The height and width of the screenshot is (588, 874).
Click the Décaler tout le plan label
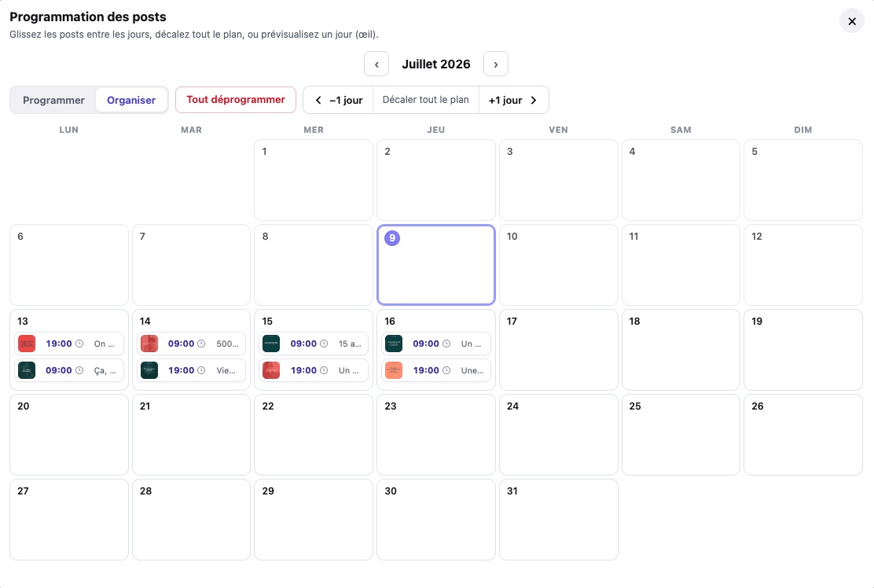coord(426,100)
